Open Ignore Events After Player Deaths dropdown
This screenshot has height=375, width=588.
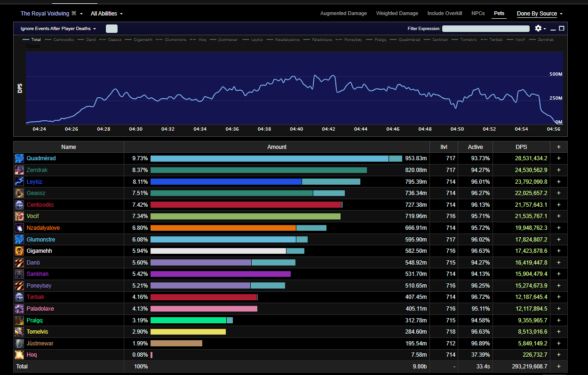(58, 29)
